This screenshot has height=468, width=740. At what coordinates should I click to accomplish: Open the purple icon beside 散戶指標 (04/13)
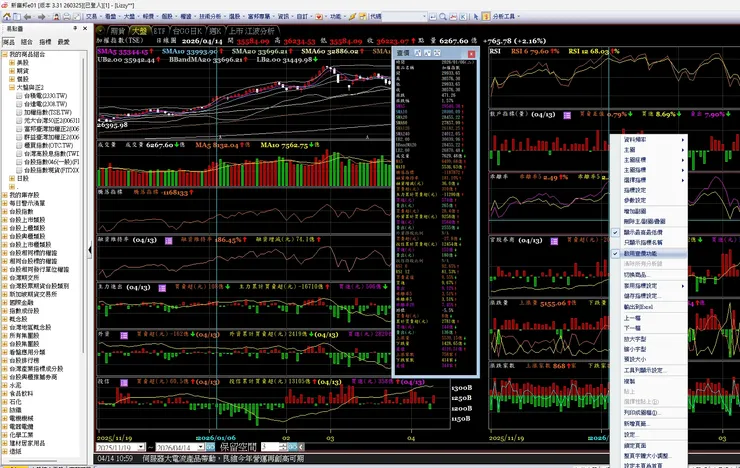pyautogui.click(x=567, y=115)
